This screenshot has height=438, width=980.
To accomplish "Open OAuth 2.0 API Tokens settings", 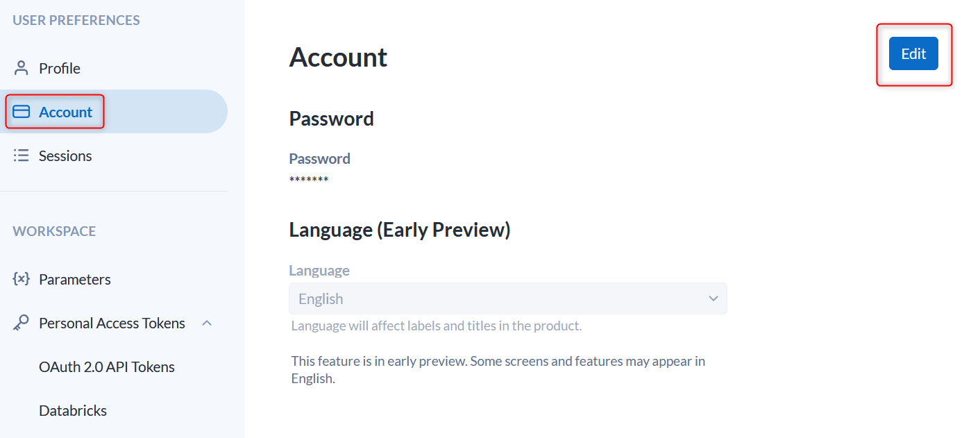I will pyautogui.click(x=106, y=367).
